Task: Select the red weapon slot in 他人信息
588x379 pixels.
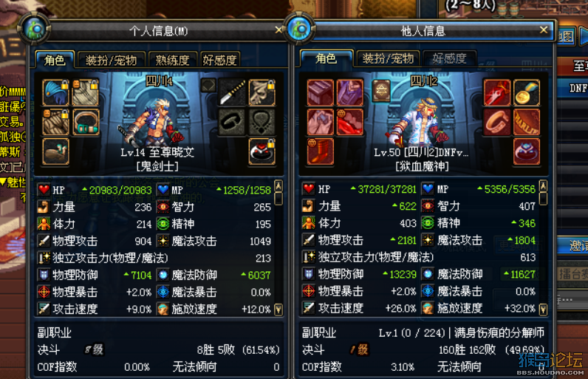Action: click(x=497, y=92)
